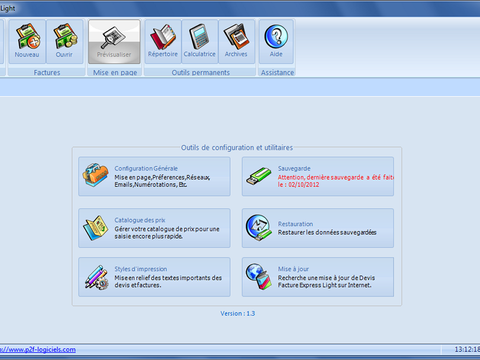Open Styles d'impression settings

pyautogui.click(x=154, y=277)
